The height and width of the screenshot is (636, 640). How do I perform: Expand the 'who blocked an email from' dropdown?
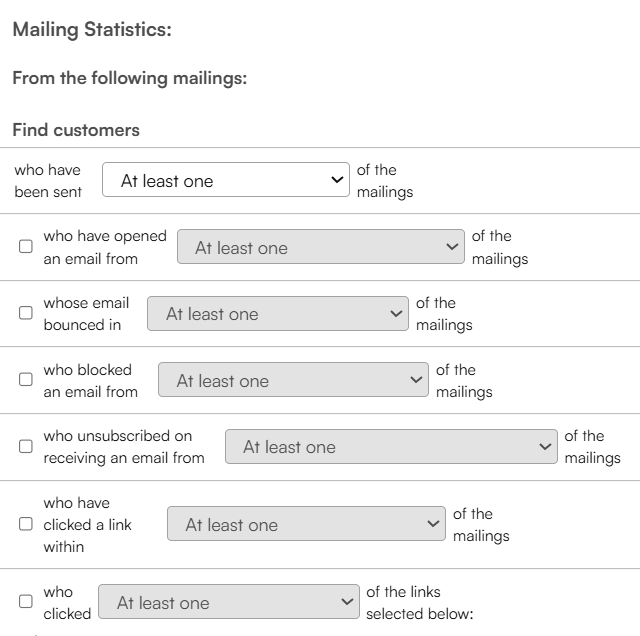[293, 380]
